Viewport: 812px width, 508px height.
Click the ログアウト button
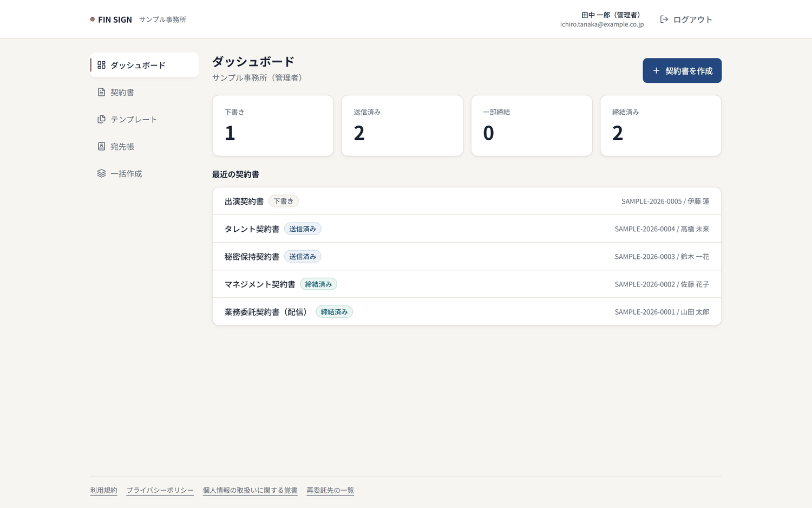pos(686,19)
